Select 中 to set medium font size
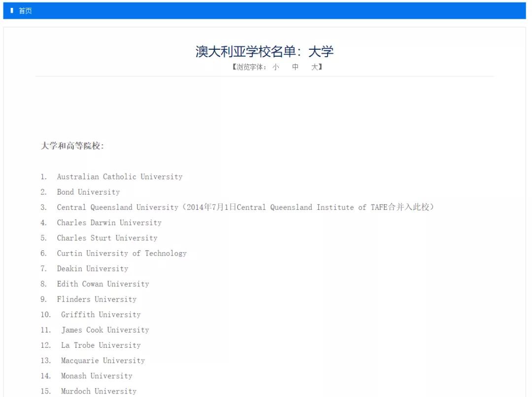Image resolution: width=532 pixels, height=397 pixels. [x=295, y=66]
